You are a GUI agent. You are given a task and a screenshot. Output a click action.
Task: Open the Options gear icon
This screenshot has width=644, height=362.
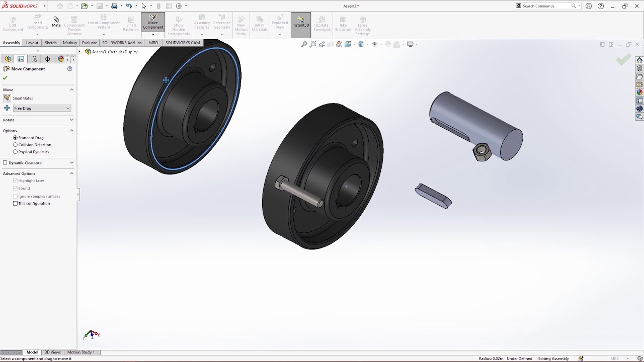tap(179, 6)
